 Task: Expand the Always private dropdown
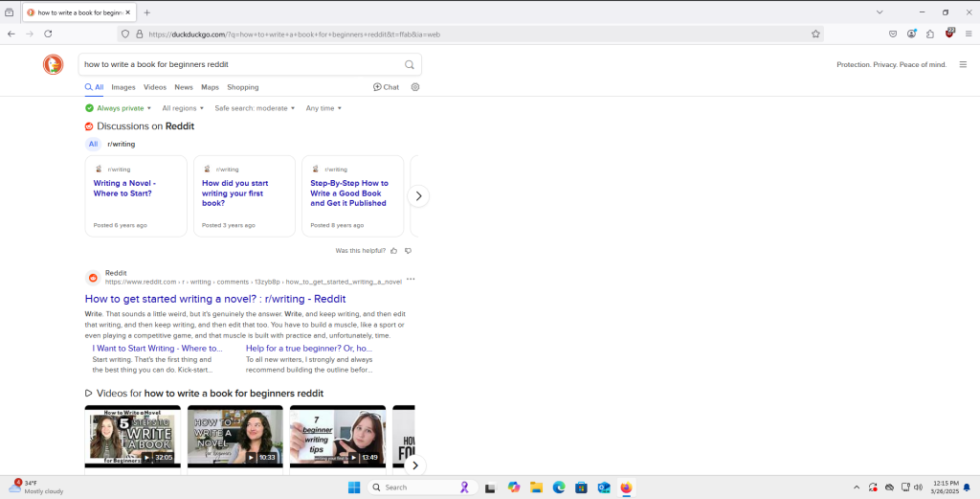118,108
